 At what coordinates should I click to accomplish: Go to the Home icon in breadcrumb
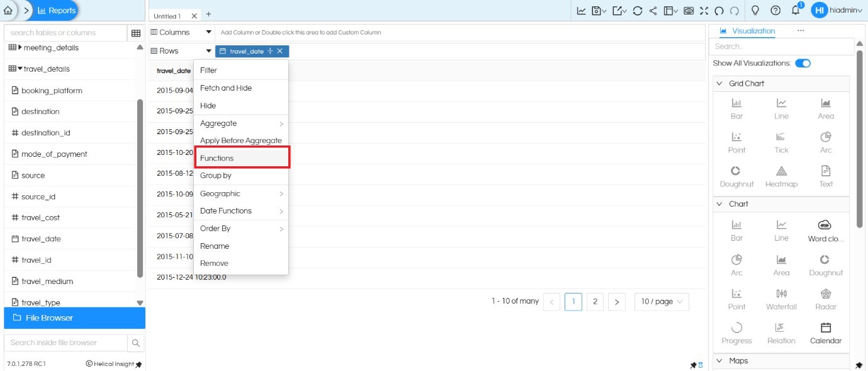click(x=8, y=10)
